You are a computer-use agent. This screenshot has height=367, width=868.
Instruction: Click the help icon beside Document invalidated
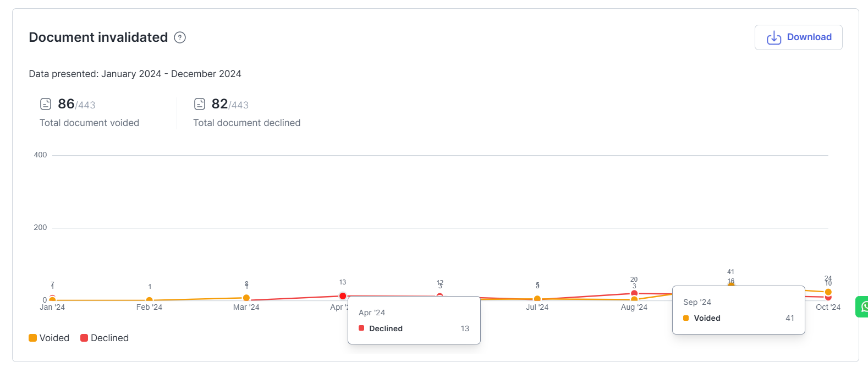[180, 37]
